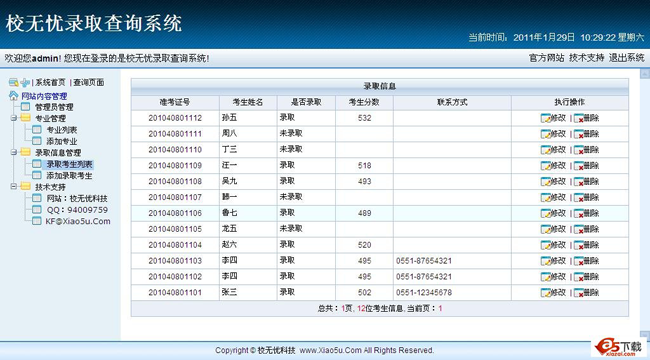Open 添加专业 in sidebar tree

[62, 141]
